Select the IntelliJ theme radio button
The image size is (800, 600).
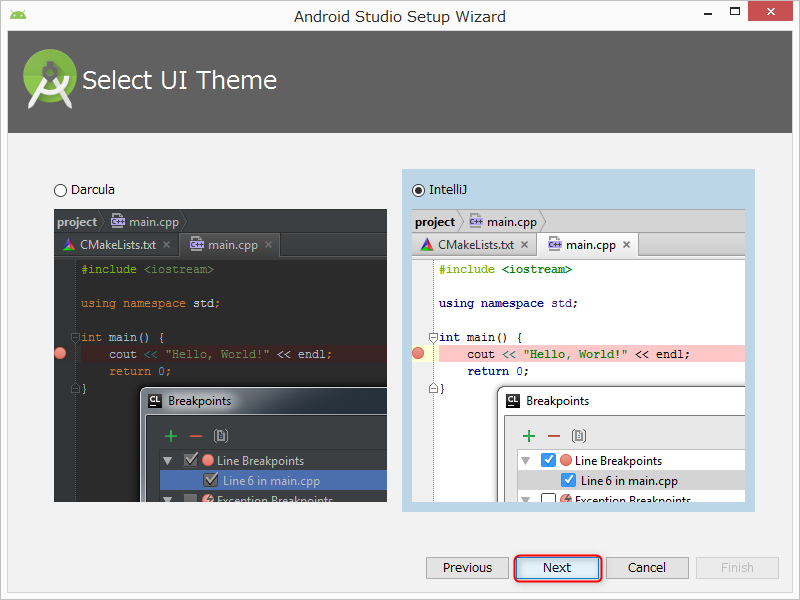coord(418,190)
